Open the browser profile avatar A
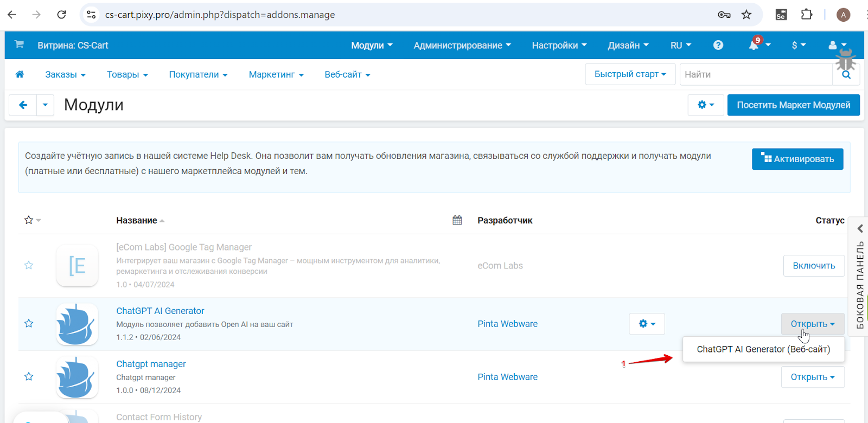The height and width of the screenshot is (423, 868). [x=843, y=15]
